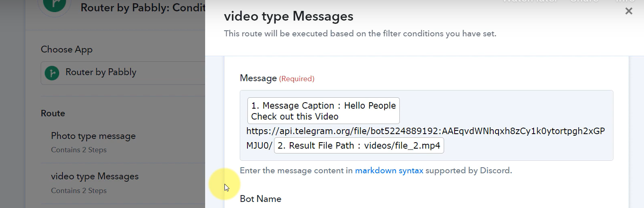Select the Photo type message route
The height and width of the screenshot is (208, 644).
tap(93, 136)
